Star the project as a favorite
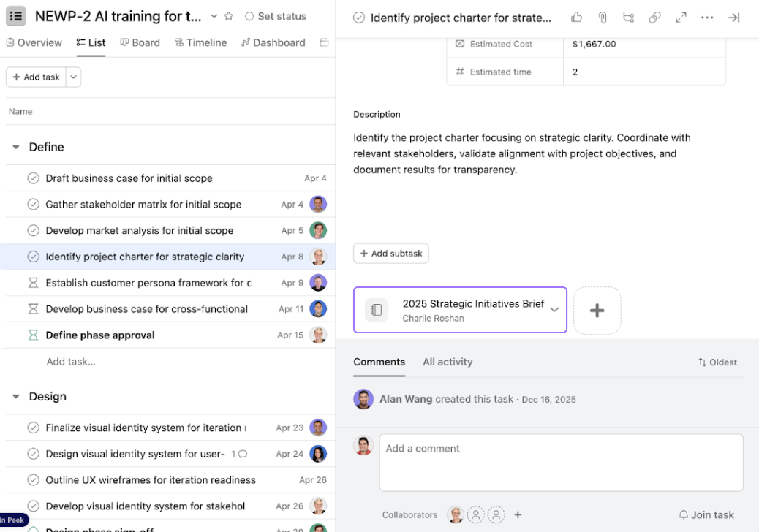The image size is (759, 532). [x=229, y=16]
